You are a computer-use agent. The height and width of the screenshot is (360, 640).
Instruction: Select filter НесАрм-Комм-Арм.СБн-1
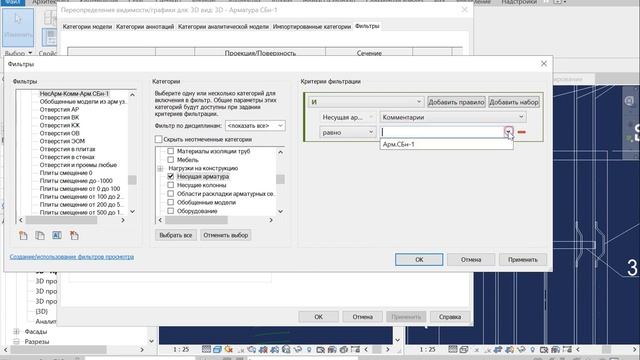tap(74, 93)
